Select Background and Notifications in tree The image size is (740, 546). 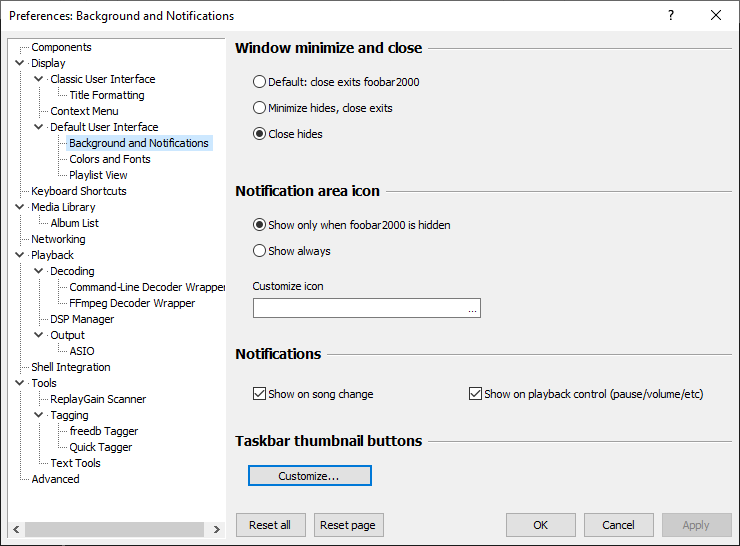click(139, 143)
